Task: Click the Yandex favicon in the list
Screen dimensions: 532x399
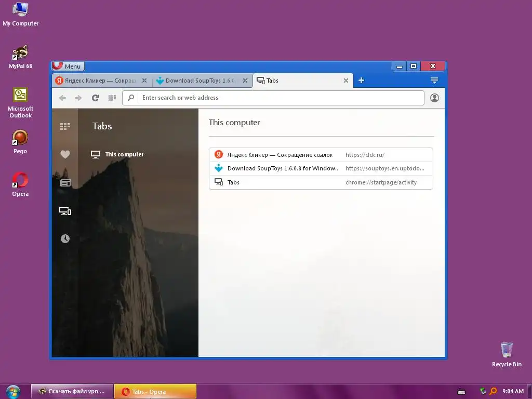Action: 219,155
